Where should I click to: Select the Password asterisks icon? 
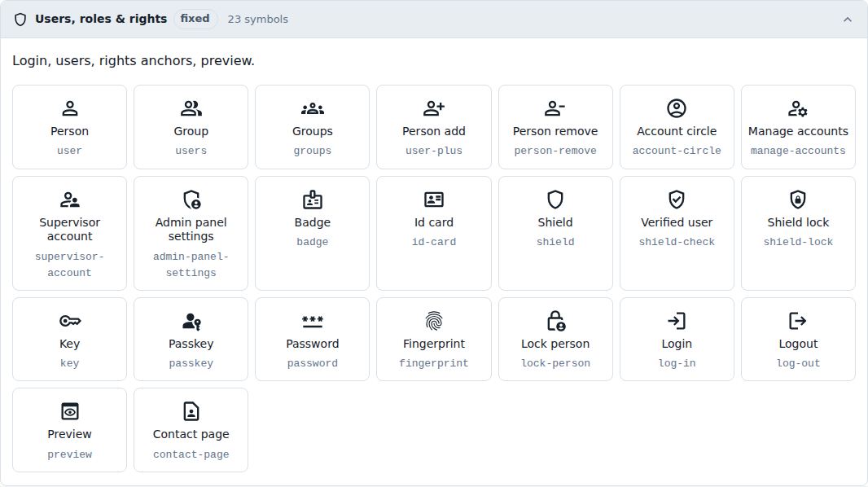(x=312, y=321)
